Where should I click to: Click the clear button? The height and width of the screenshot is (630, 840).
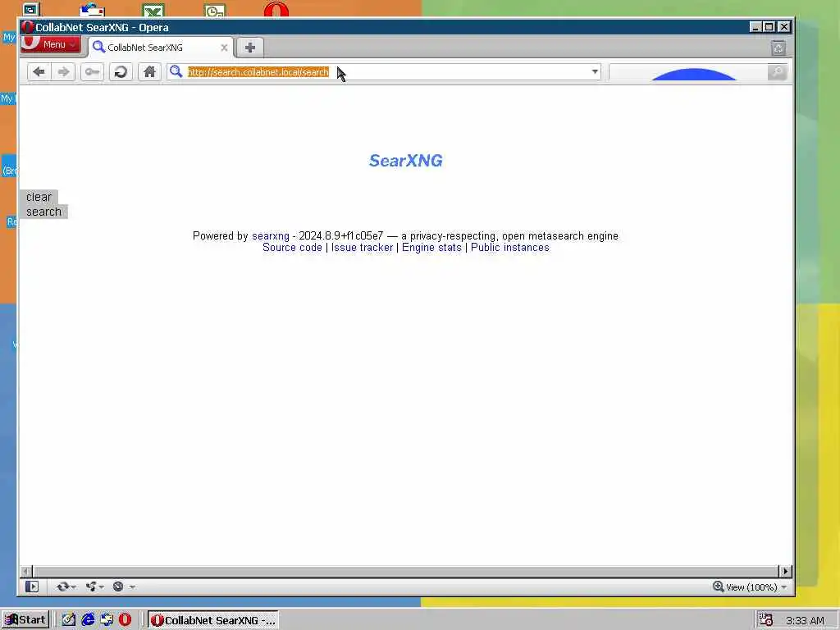[39, 197]
